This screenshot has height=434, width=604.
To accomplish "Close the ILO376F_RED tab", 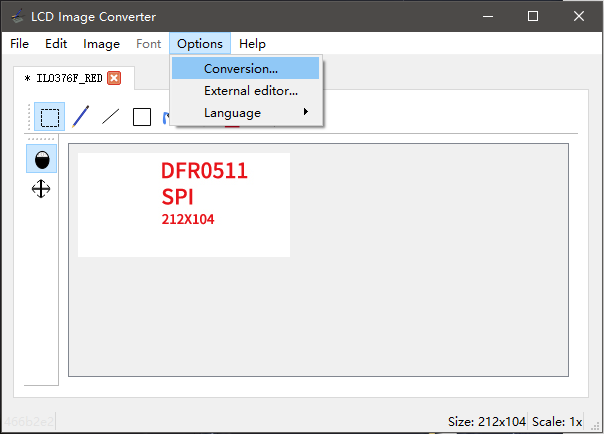I will pos(114,78).
